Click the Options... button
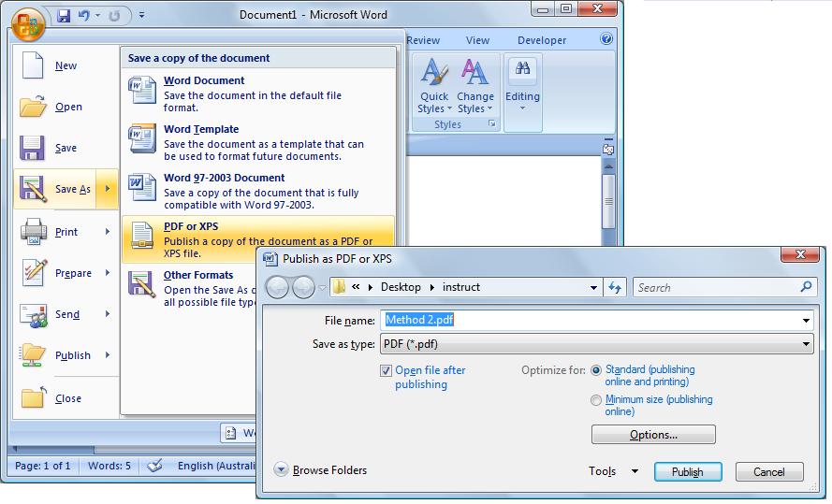This screenshot has height=504, width=832. tap(653, 435)
